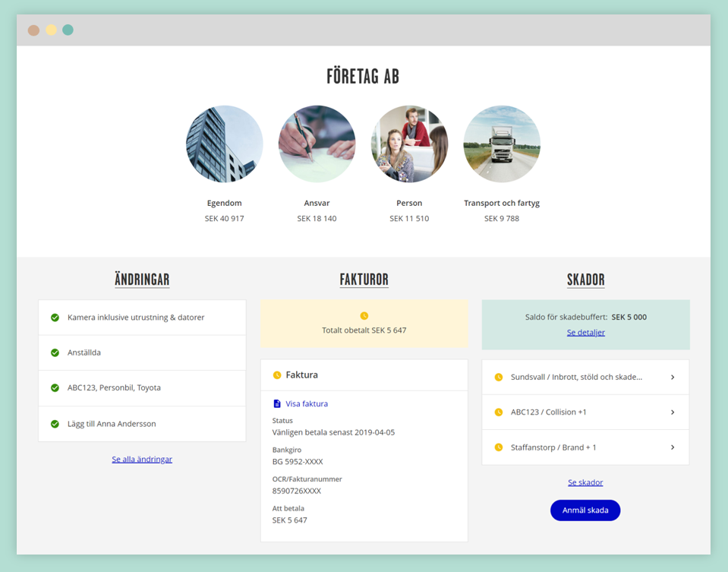Open the Se detaljer link
The height and width of the screenshot is (572, 728).
(x=585, y=332)
